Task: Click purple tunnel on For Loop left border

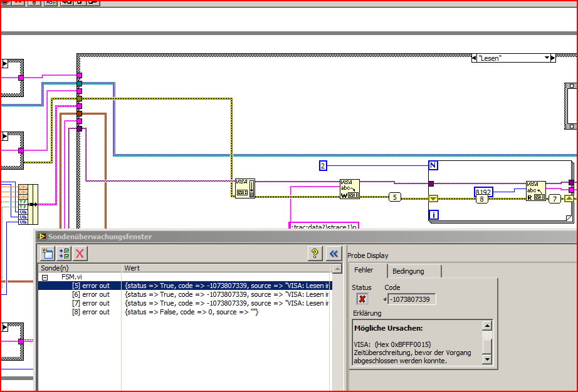Action: coord(431,183)
